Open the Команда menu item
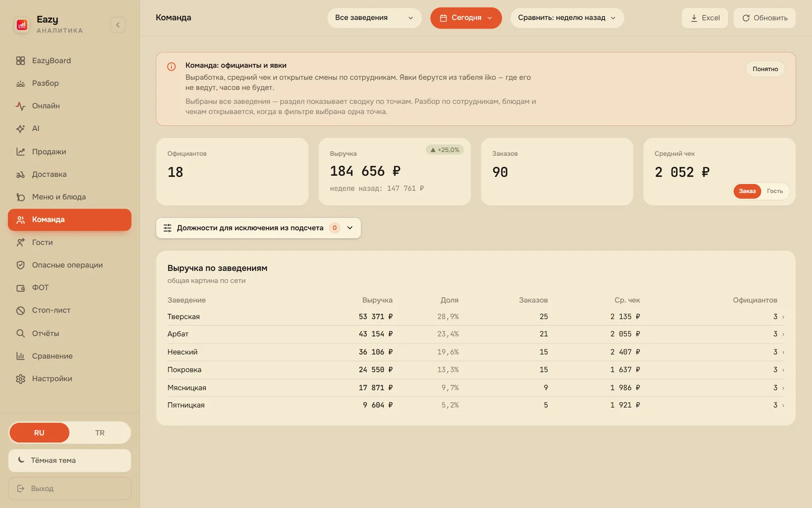812x508 pixels. [x=70, y=220]
